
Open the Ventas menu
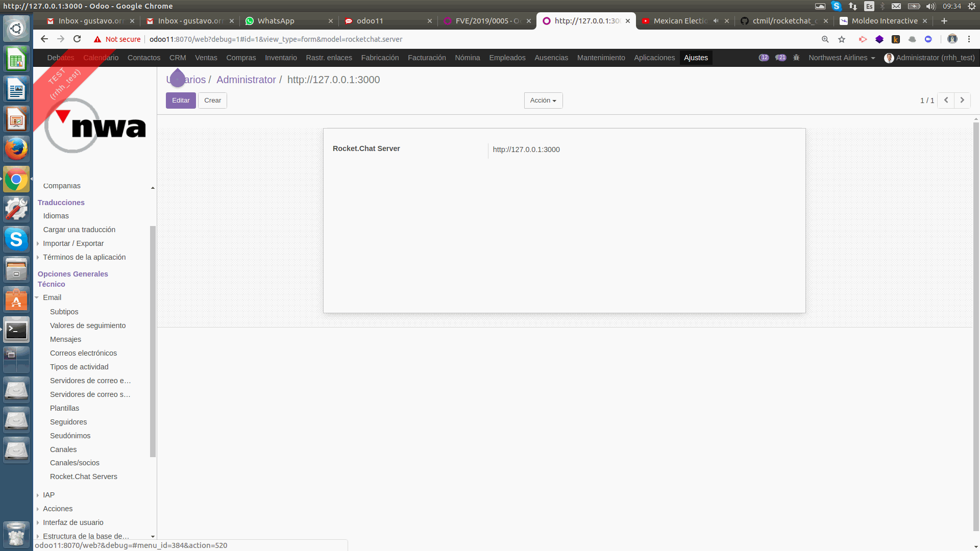point(206,58)
